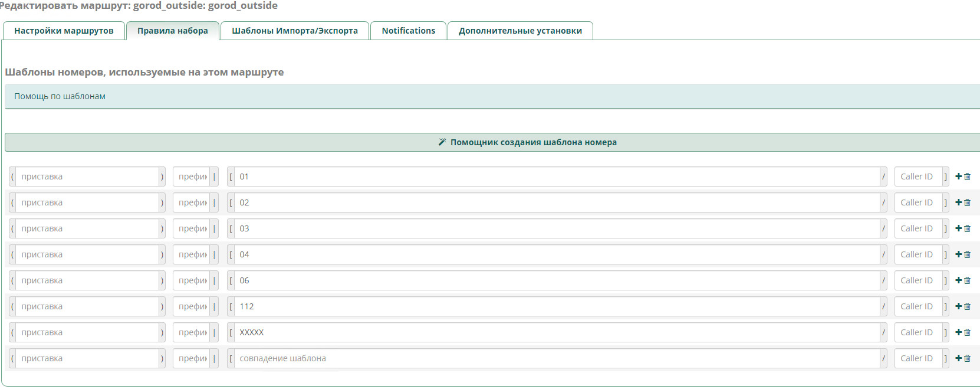
Task: Switch to Шаблоны Импорта/Экспорта tab
Action: point(295,31)
